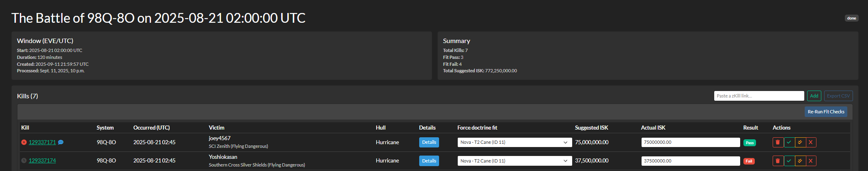Show Details for joey4567's kill
The width and height of the screenshot is (868, 171).
429,142
